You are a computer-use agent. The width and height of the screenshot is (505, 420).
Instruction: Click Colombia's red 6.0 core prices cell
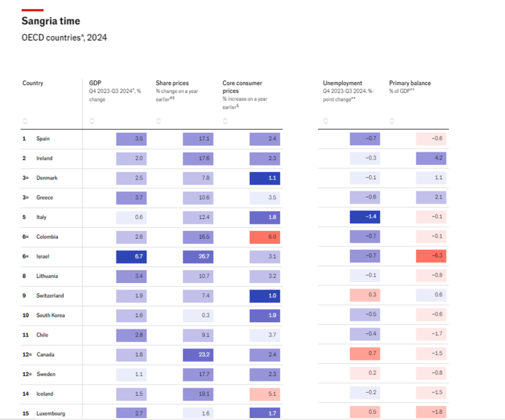point(265,237)
